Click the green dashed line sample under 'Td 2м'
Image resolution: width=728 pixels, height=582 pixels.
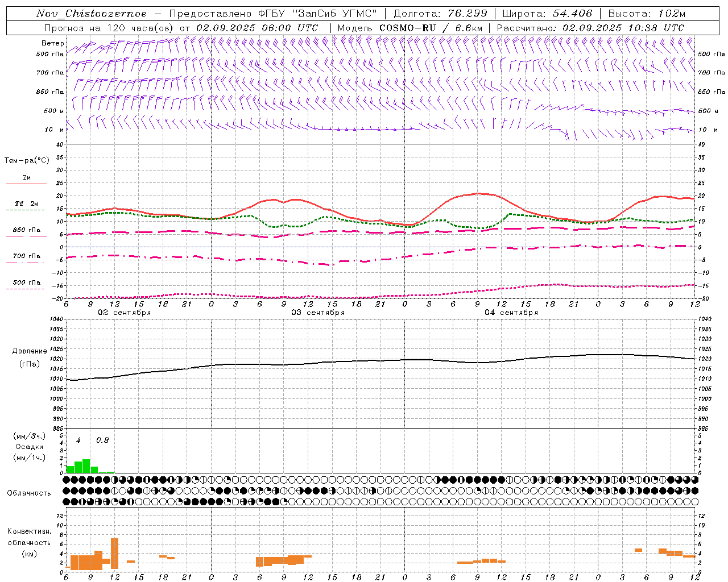[25, 210]
